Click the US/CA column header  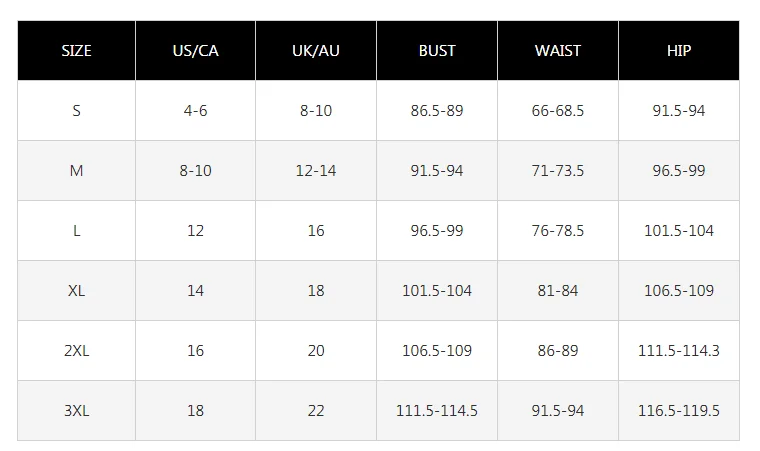(x=195, y=50)
